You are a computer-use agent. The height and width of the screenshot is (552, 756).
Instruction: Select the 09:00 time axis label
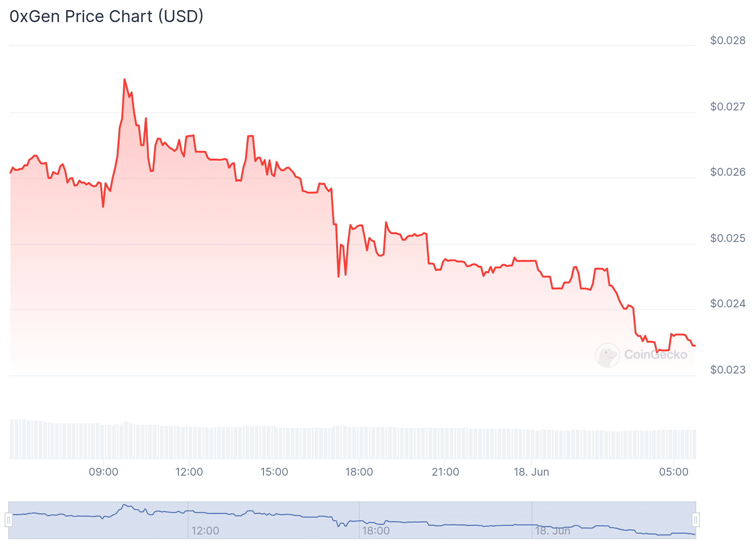(103, 472)
